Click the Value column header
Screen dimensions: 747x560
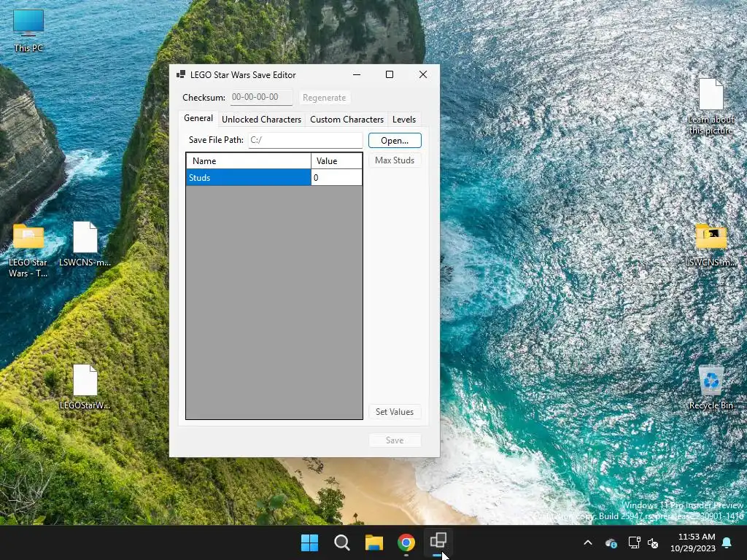pos(336,161)
